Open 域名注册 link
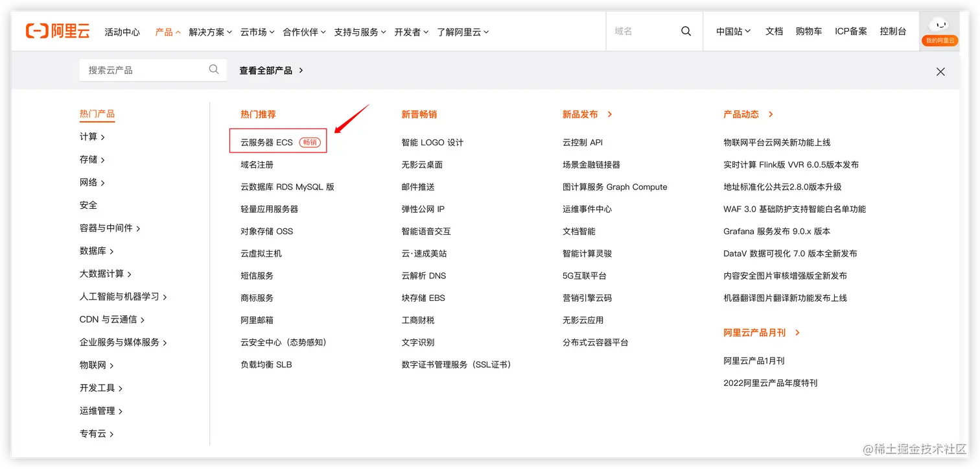Viewport: 980px width, 469px height. [x=257, y=165]
